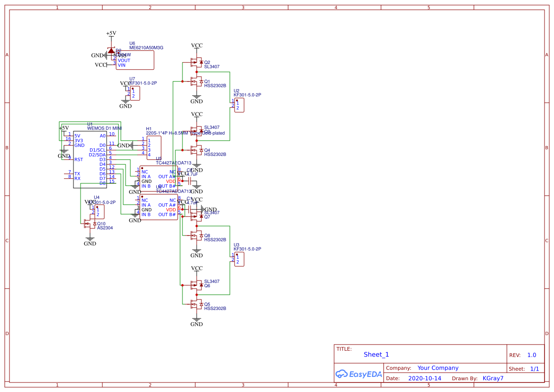Select MOSFET Q1 HSS2302B symbol

point(196,82)
